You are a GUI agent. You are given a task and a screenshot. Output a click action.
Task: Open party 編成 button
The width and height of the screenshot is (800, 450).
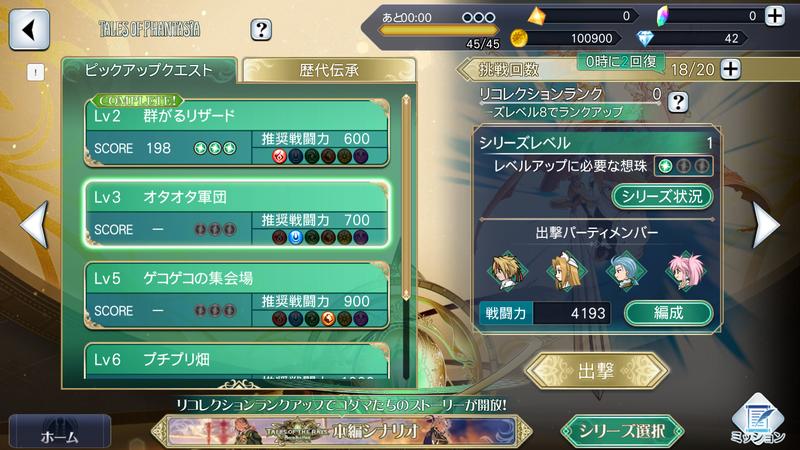coord(668,313)
